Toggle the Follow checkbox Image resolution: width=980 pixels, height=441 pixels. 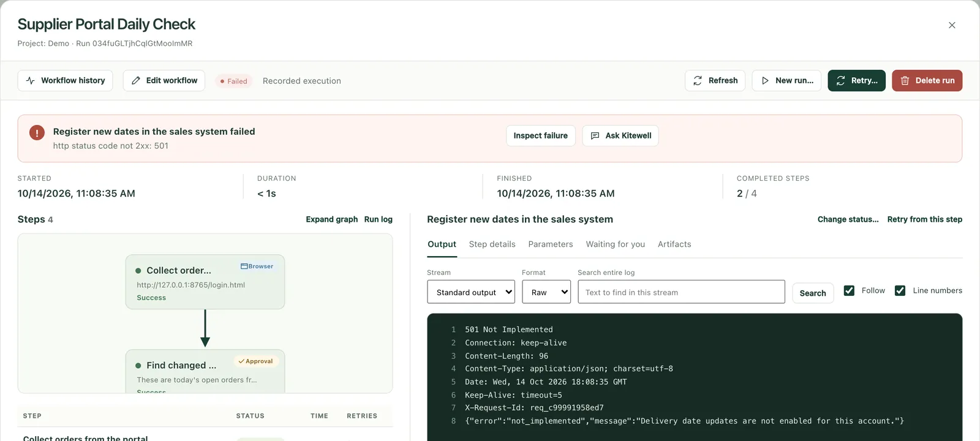click(x=849, y=291)
